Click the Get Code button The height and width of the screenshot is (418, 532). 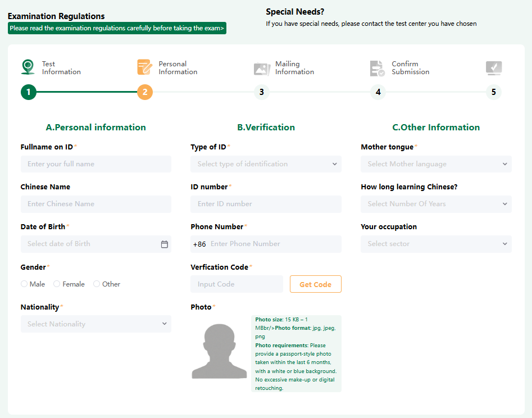(x=316, y=284)
